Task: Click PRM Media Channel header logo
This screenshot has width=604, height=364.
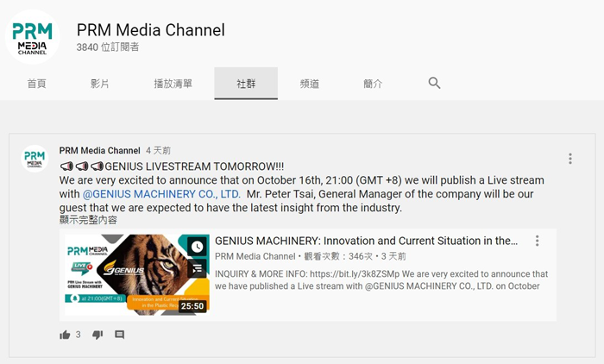Action: (33, 37)
